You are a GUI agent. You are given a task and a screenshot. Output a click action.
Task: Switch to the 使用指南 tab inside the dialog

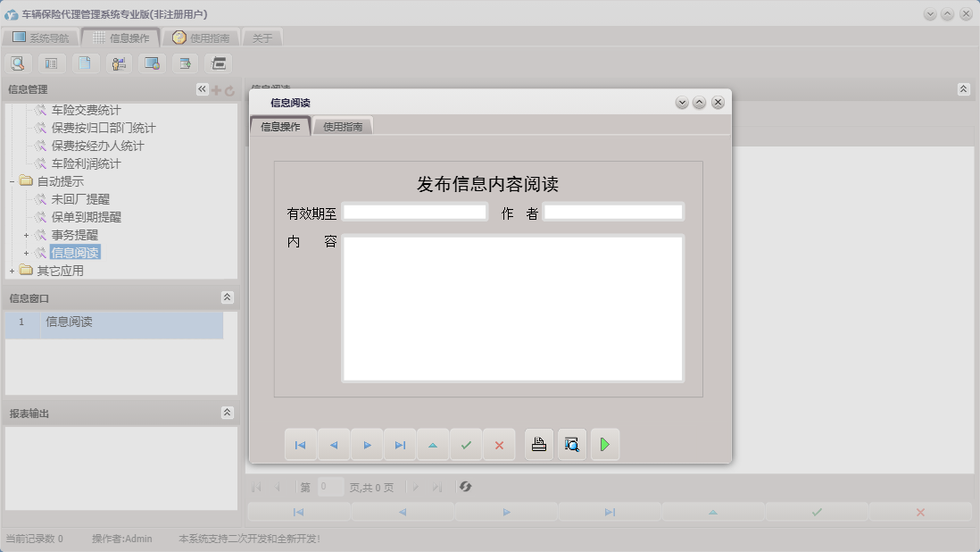[343, 126]
